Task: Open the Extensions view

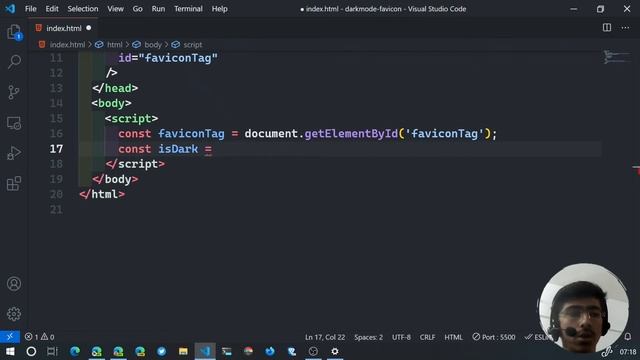Action: click(x=14, y=183)
